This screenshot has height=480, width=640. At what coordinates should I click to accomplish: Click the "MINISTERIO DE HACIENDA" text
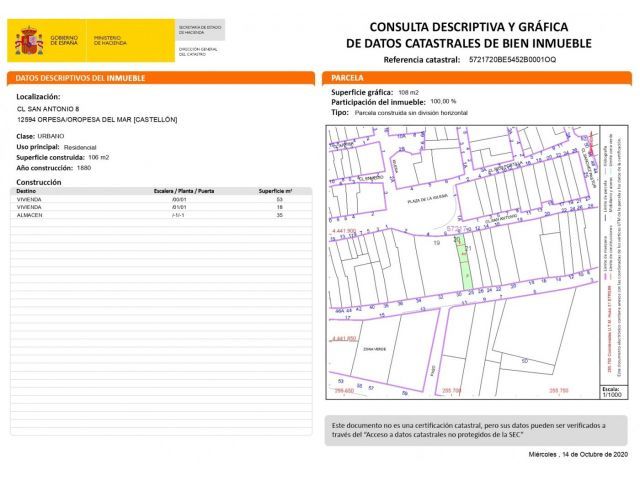[110, 40]
